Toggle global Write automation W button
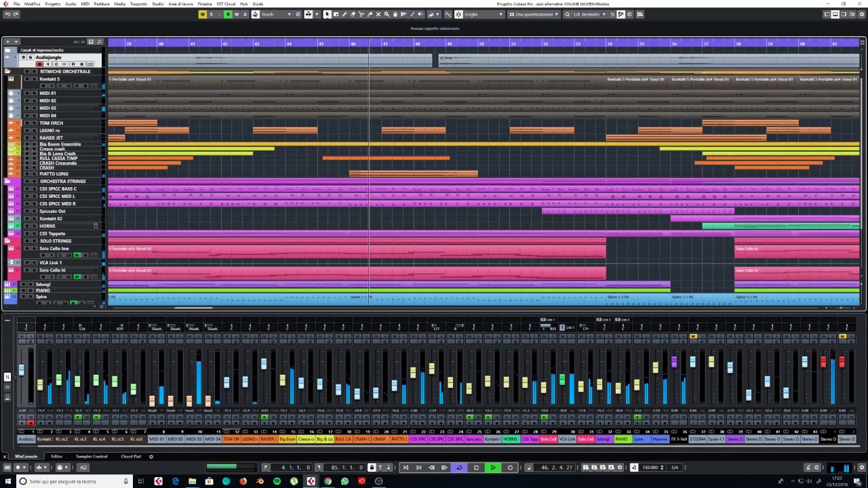 pyautogui.click(x=236, y=14)
